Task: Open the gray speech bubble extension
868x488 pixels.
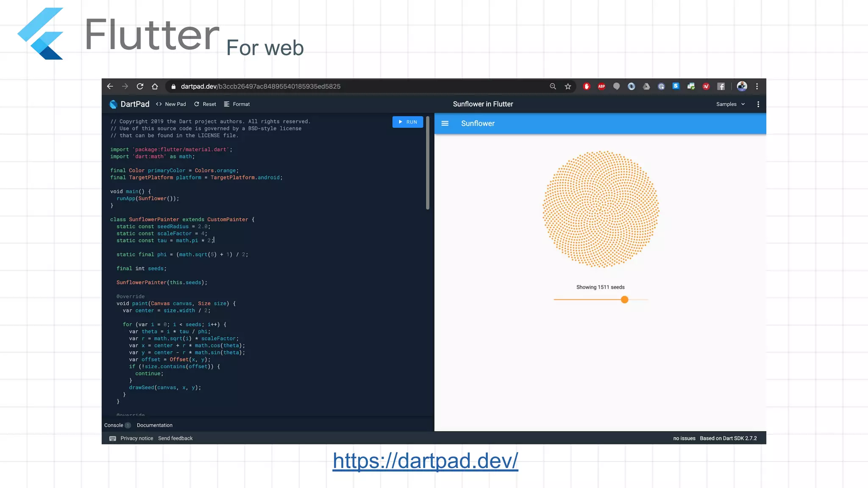Action: (616, 86)
